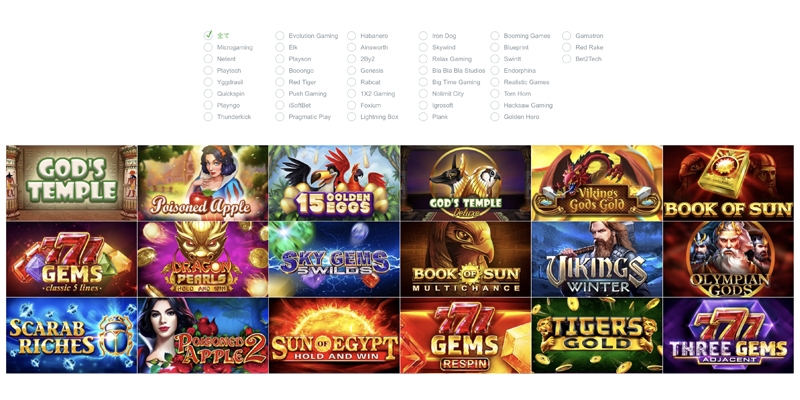This screenshot has height=400, width=800.
Task: Open the Scarab Riches slot
Action: click(x=71, y=336)
